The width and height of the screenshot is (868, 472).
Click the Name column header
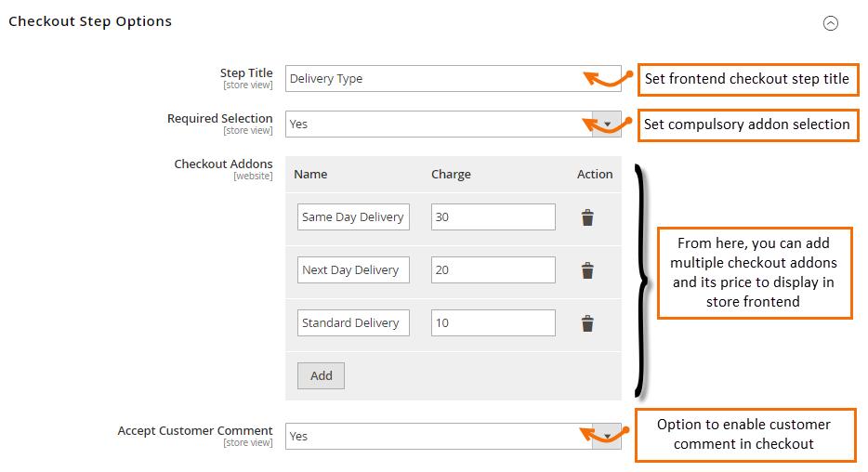click(x=310, y=175)
